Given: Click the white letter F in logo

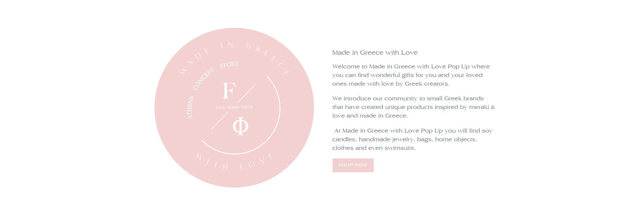Looking at the screenshot, I should pos(229,91).
